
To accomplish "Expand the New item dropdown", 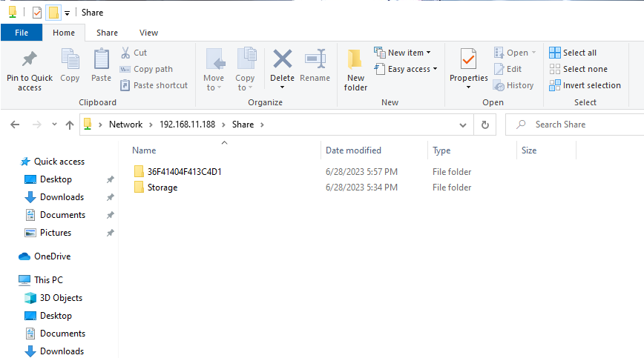I will pos(428,53).
